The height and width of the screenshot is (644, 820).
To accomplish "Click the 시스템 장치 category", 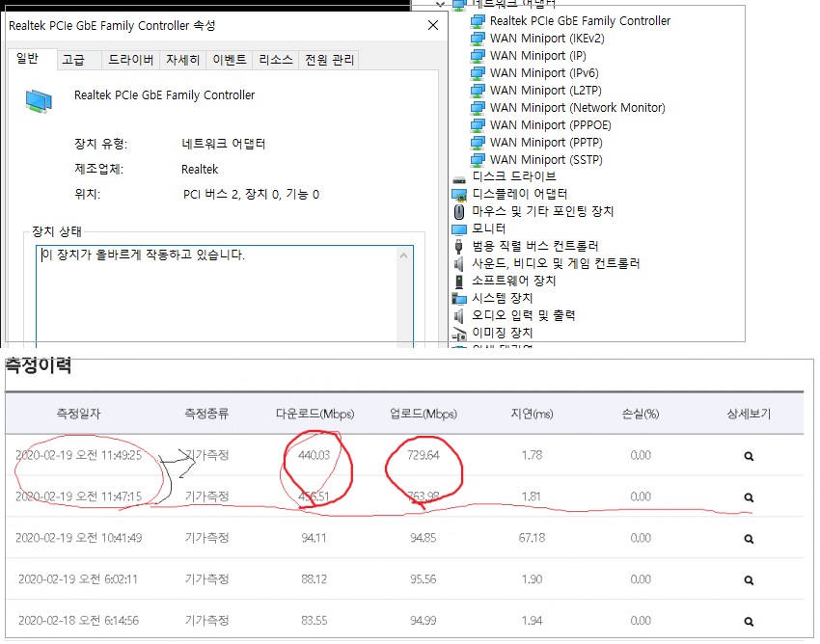I will 502,298.
